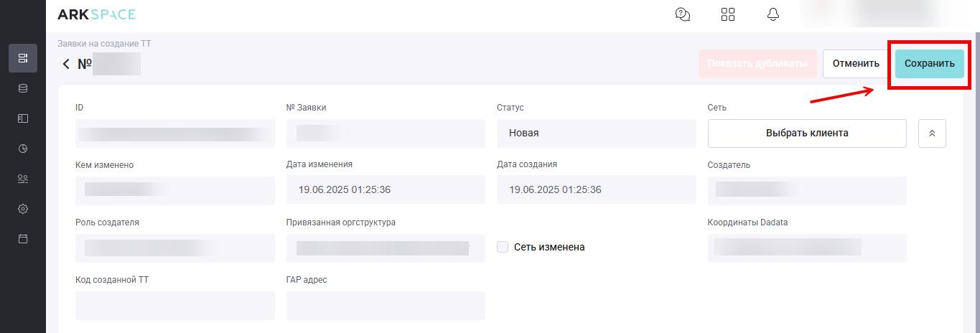Click the Выбрать клиента button

point(807,133)
